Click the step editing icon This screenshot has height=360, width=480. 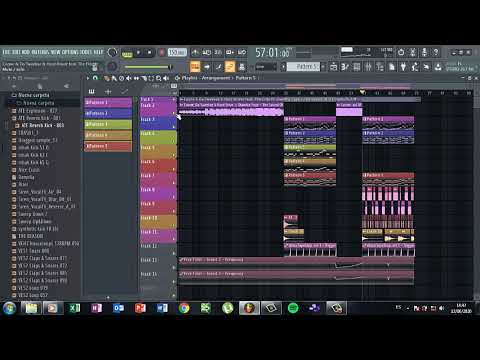(218, 67)
